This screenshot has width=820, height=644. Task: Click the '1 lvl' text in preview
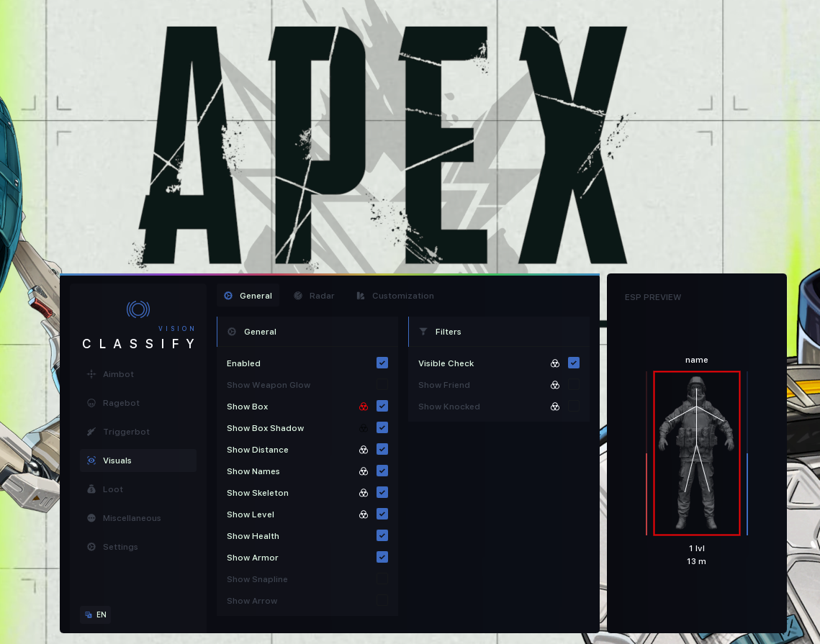[697, 548]
